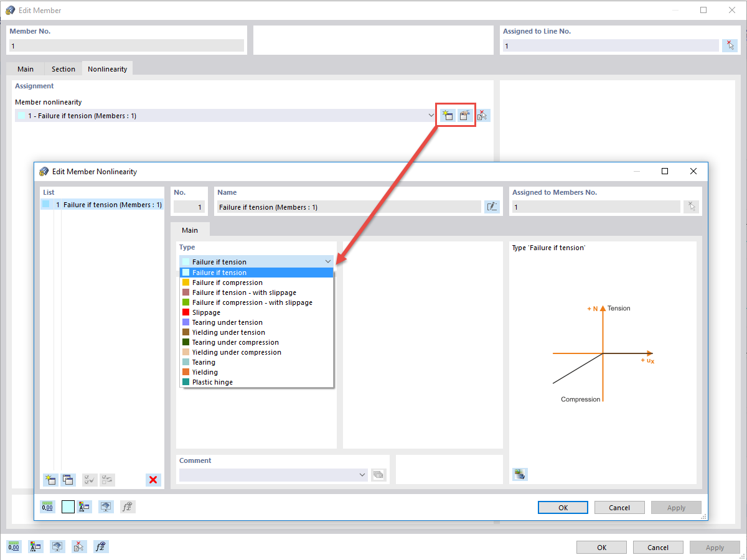Maximize the Edit Member Nonlinearity dialog

[665, 171]
